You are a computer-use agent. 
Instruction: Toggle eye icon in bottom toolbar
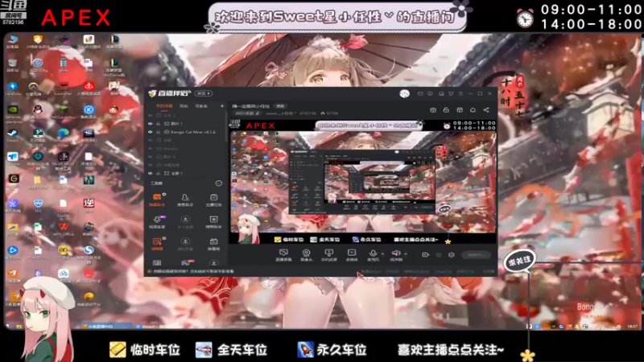point(439,255)
